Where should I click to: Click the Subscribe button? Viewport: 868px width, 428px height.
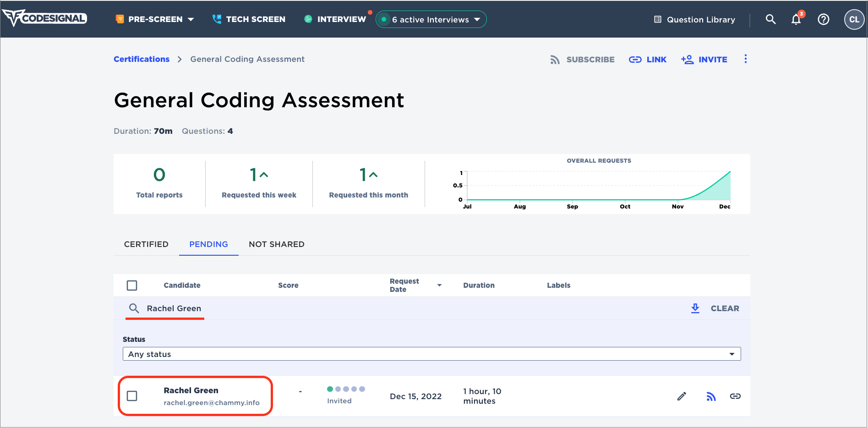coord(582,60)
